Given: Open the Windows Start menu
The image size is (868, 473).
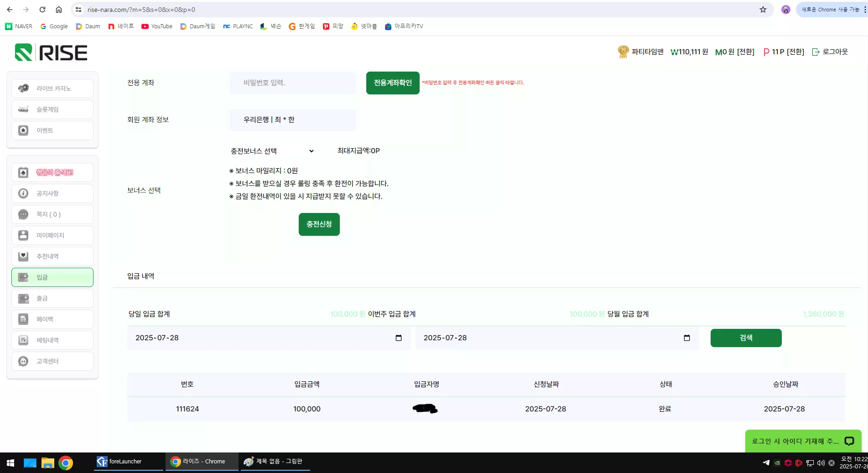Looking at the screenshot, I should tap(10, 463).
